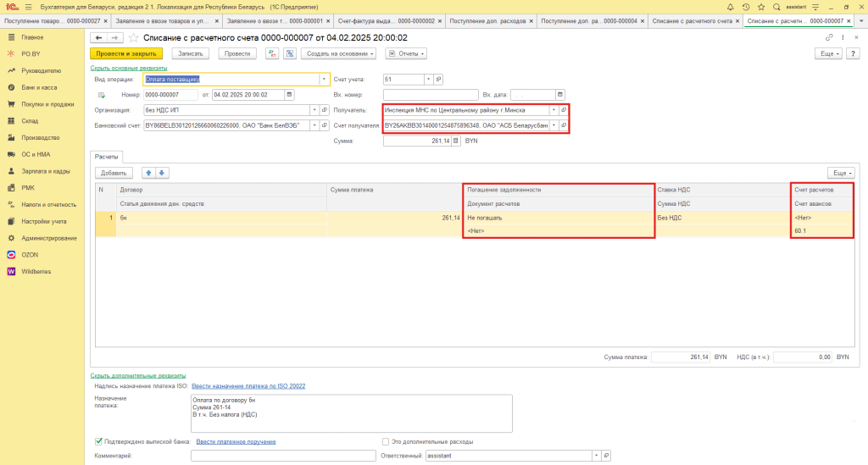The image size is (868, 465).
Task: Move row up with blue arrow
Action: (148, 173)
